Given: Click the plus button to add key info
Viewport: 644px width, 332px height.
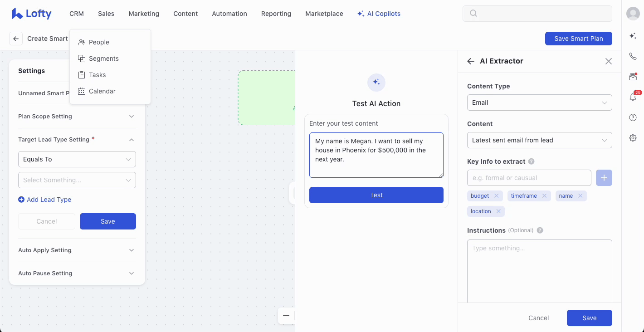Looking at the screenshot, I should click(604, 178).
